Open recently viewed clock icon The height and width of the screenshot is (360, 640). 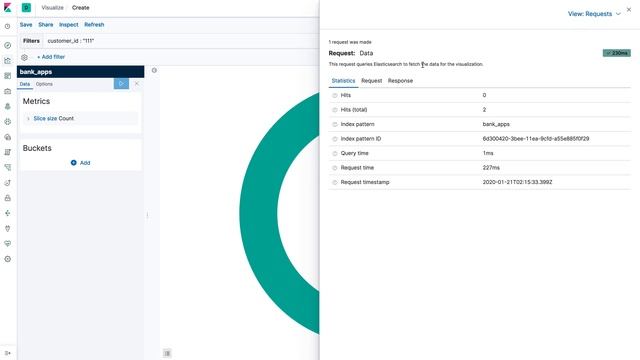[7, 27]
